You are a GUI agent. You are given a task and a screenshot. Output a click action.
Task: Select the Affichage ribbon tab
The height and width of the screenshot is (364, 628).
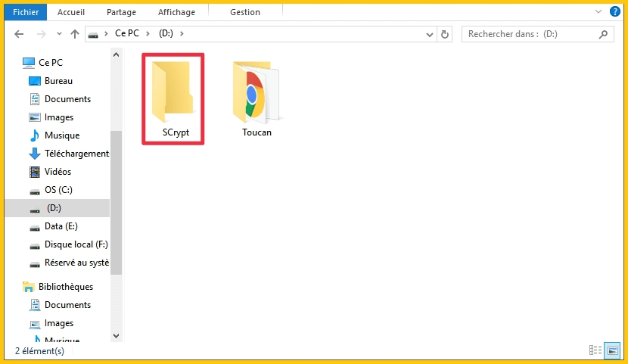click(176, 12)
